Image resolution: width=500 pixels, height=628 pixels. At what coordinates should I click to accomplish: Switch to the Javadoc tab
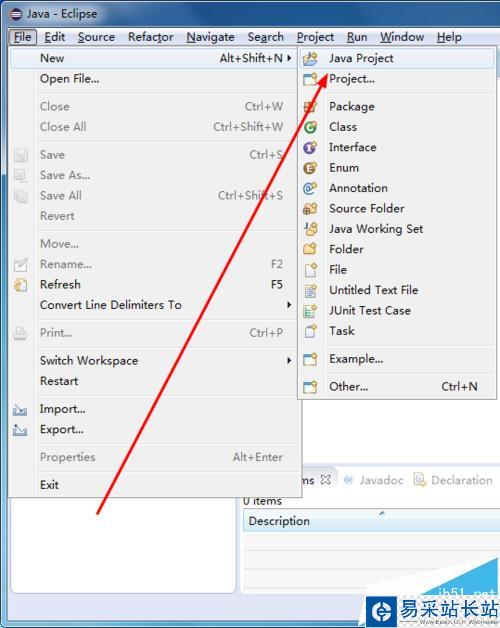point(374,480)
